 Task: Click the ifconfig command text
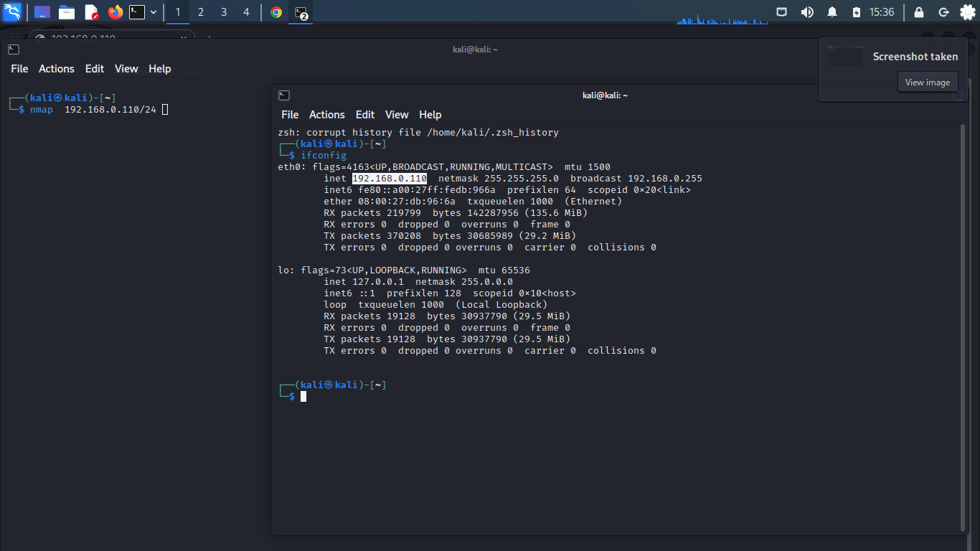(x=324, y=155)
